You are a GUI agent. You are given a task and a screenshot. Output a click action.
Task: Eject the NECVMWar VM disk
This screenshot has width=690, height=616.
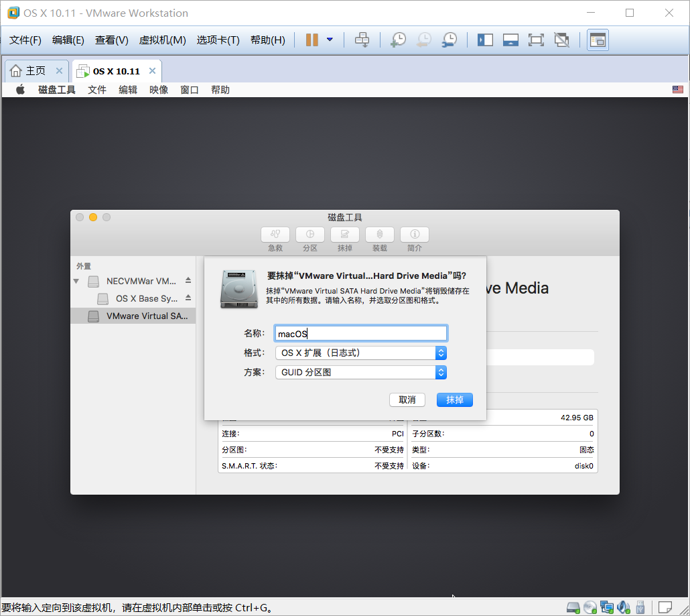click(x=188, y=280)
